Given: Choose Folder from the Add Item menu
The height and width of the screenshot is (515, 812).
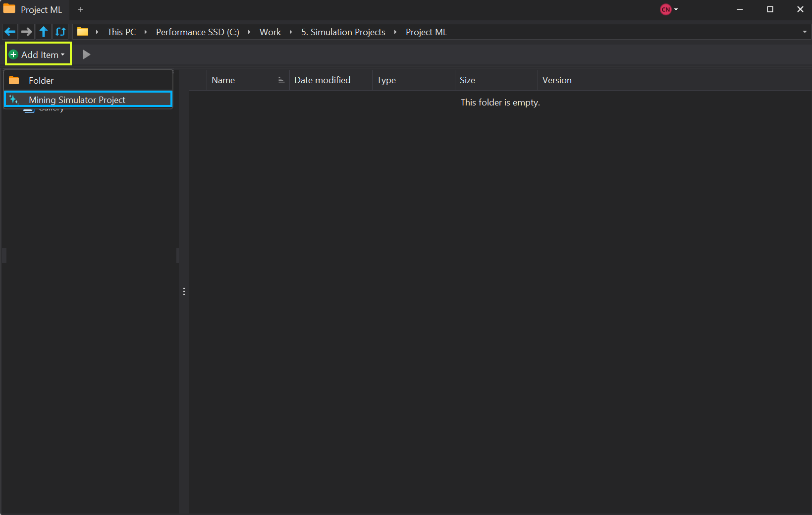Looking at the screenshot, I should pyautogui.click(x=88, y=80).
